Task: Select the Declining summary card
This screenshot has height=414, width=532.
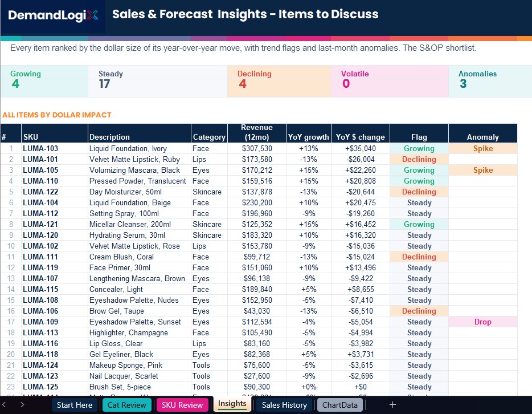Action: click(279, 81)
